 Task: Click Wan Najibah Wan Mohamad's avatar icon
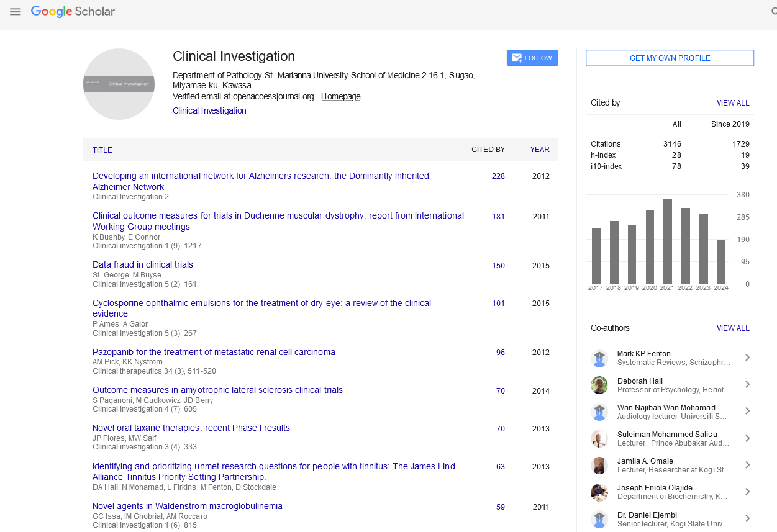click(599, 412)
